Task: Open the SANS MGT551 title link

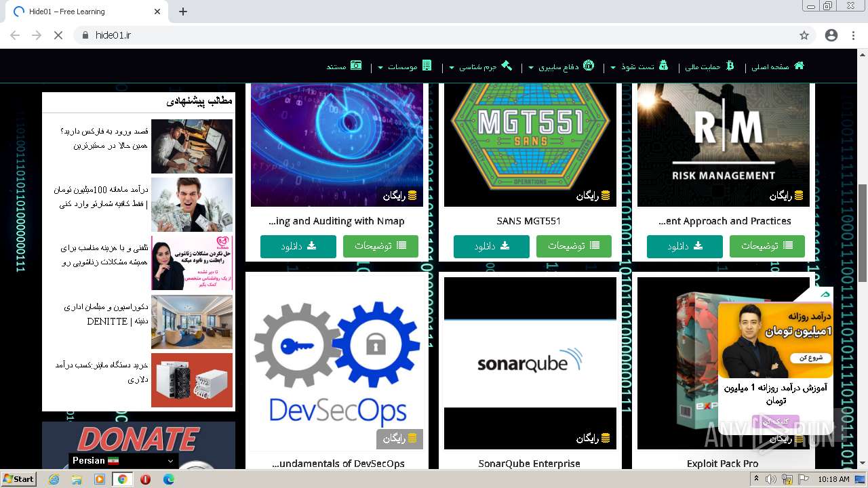Action: click(529, 221)
